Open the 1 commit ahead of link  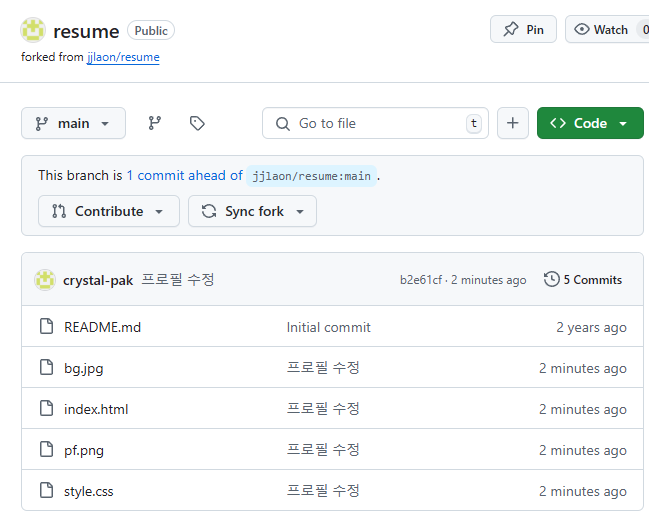point(185,175)
